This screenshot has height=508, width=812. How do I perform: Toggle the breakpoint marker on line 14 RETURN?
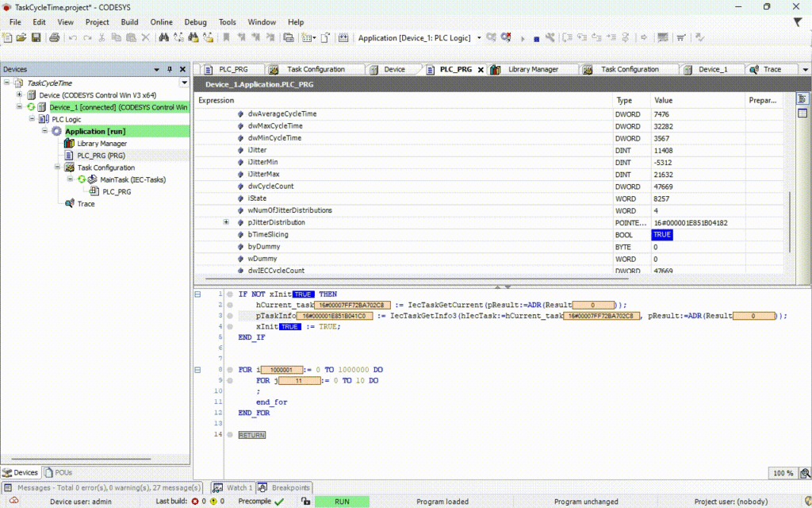pos(230,434)
